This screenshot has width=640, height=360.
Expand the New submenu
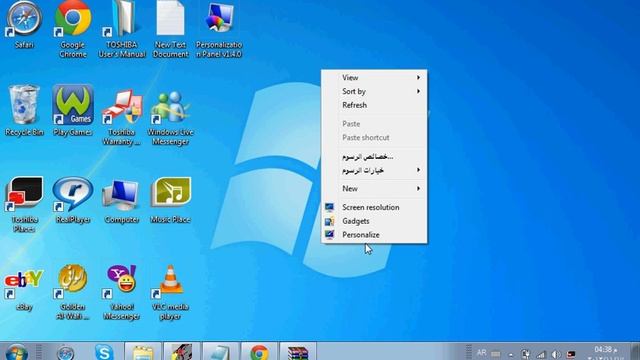coord(374,189)
